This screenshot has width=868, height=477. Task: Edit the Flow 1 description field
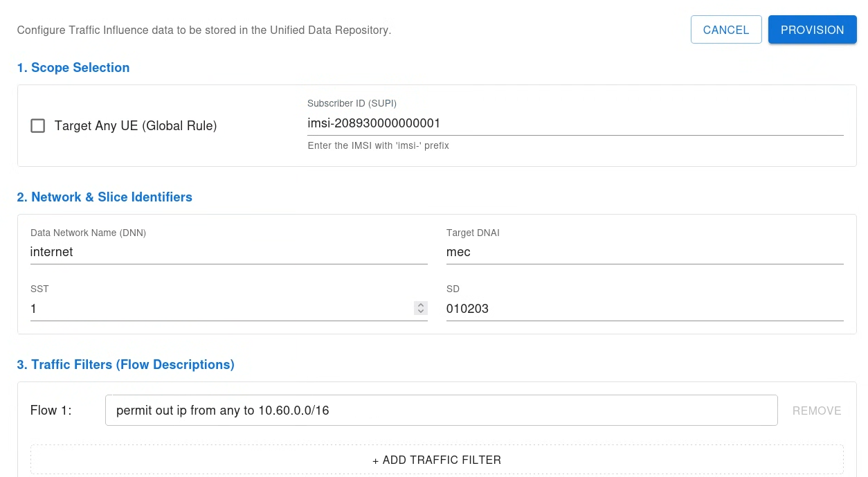coord(442,411)
